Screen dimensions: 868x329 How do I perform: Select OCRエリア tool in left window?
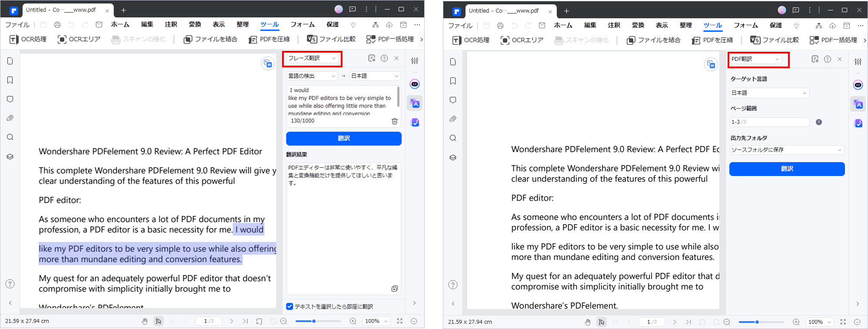(x=79, y=39)
